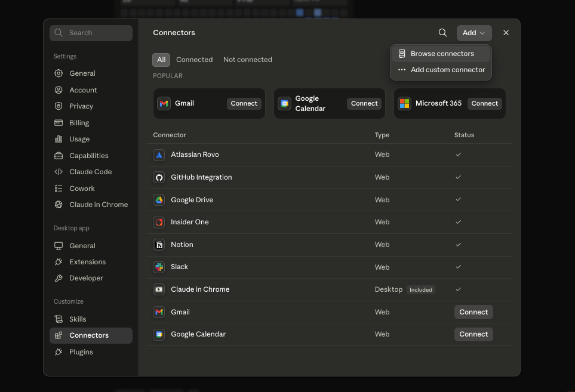
Task: Connect Gmail in the Popular cards
Action: [x=244, y=103]
